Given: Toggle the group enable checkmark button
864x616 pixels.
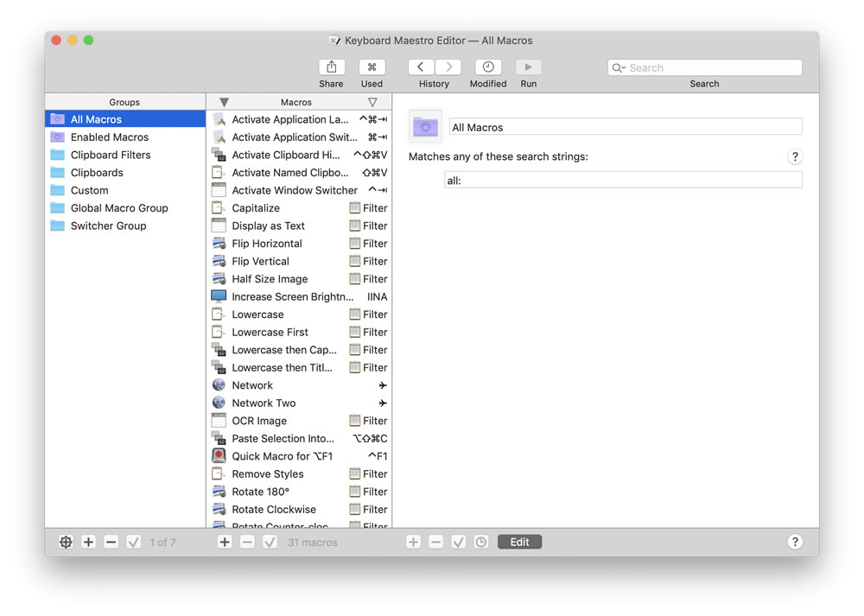Looking at the screenshot, I should 133,543.
